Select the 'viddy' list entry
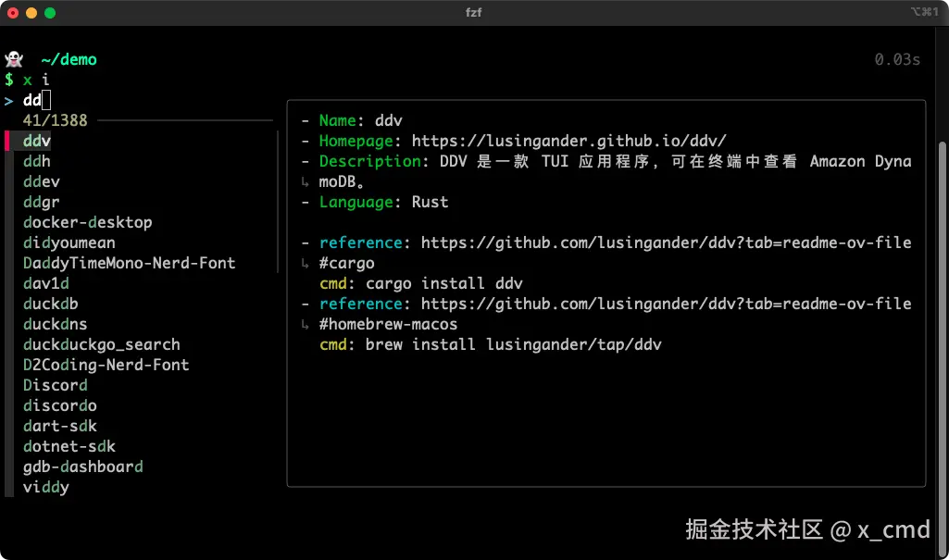 tap(46, 488)
